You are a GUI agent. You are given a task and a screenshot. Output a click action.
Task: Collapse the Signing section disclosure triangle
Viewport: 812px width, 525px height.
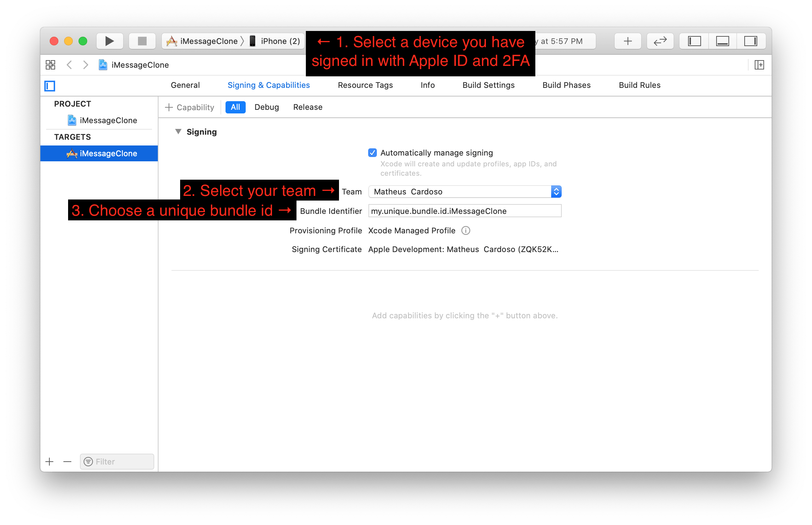point(178,131)
